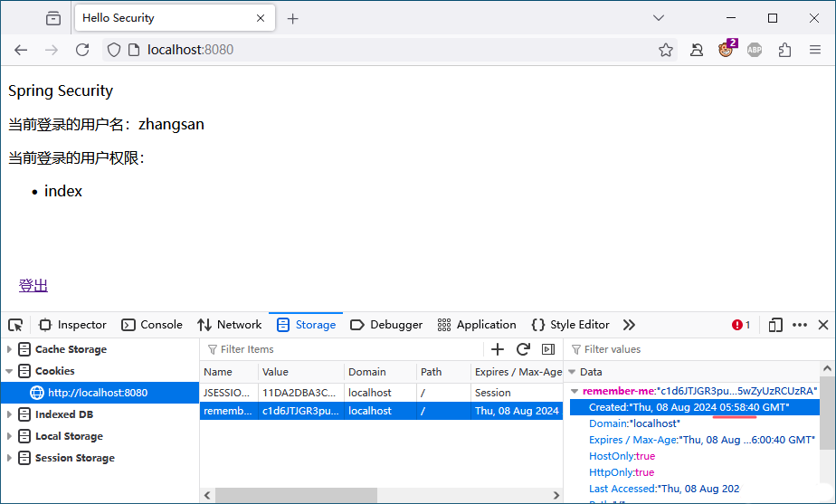
Task: Refresh the cookie items list
Action: point(523,349)
